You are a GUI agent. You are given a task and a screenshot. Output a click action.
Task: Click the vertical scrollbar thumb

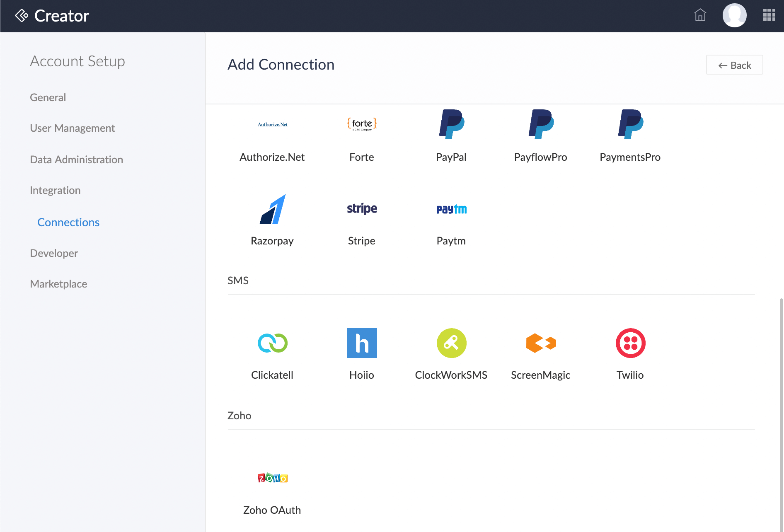pyautogui.click(x=781, y=414)
